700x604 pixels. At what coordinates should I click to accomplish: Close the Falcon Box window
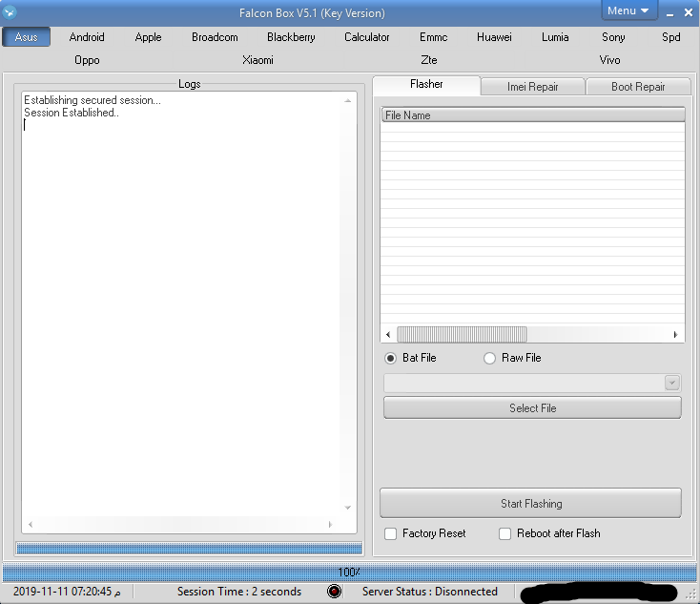689,13
